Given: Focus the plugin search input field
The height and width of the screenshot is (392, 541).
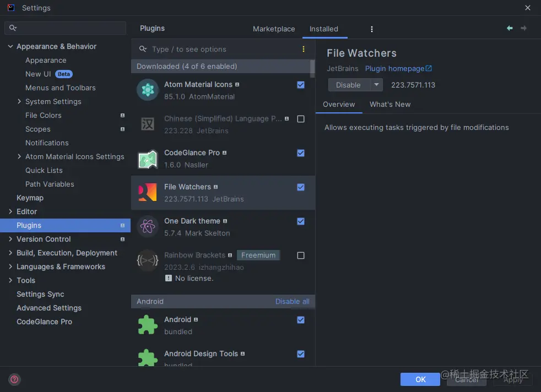Looking at the screenshot, I should click(x=223, y=49).
